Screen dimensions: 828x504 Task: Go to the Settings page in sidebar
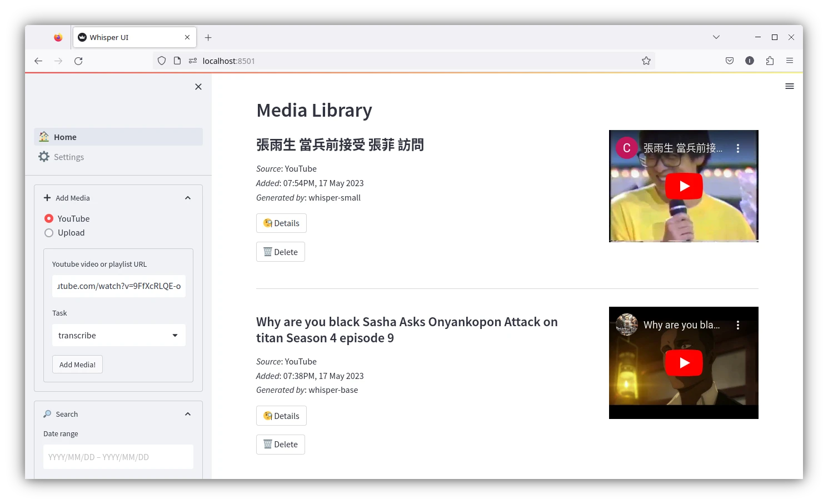pyautogui.click(x=69, y=157)
